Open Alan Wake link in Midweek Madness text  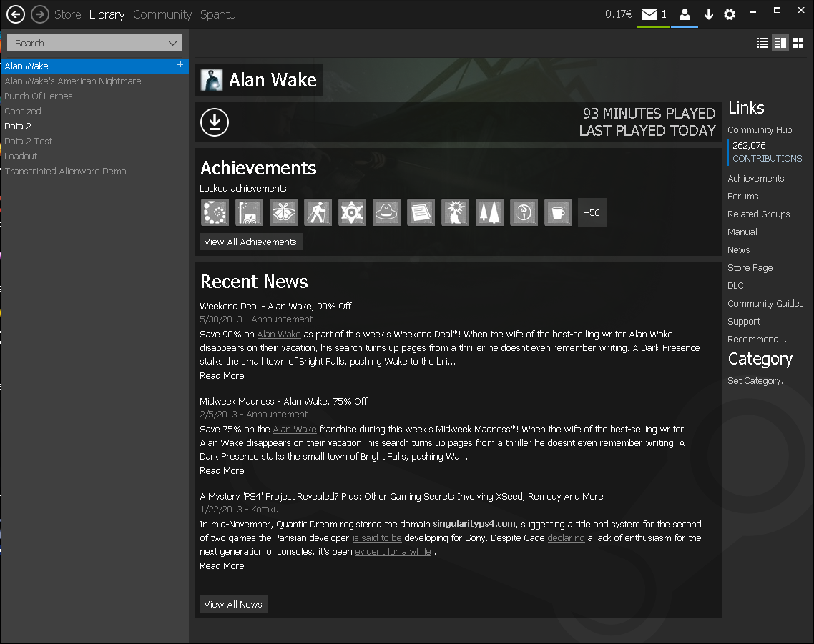pyautogui.click(x=295, y=429)
